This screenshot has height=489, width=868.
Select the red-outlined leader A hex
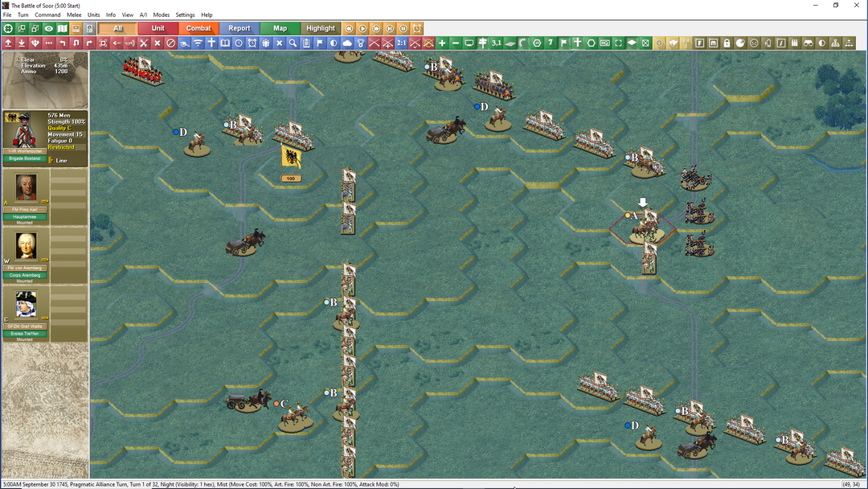[x=643, y=228]
